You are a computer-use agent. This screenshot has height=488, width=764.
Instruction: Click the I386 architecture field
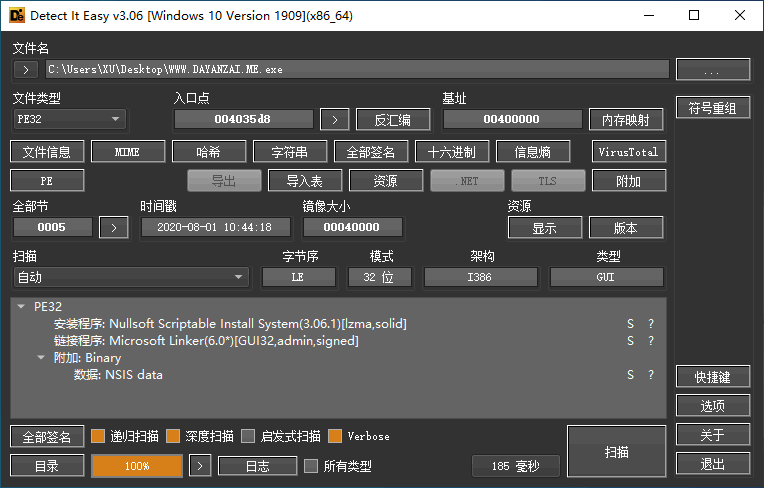click(x=480, y=278)
